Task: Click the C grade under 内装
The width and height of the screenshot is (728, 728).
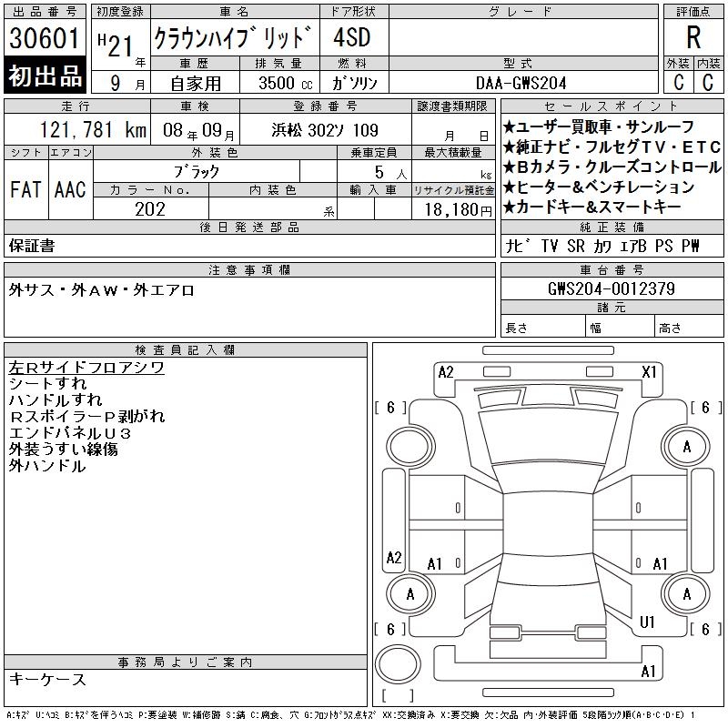Action: (x=708, y=83)
